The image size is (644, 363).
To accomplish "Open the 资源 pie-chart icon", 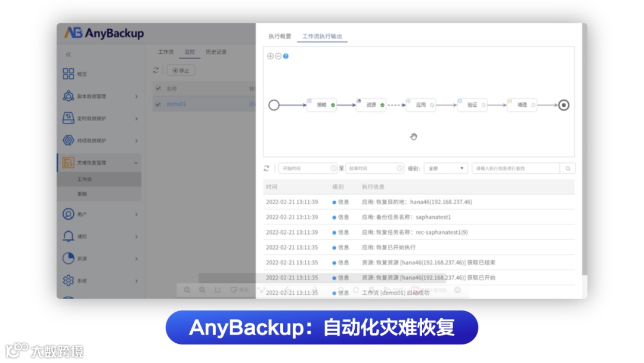I will 68,258.
